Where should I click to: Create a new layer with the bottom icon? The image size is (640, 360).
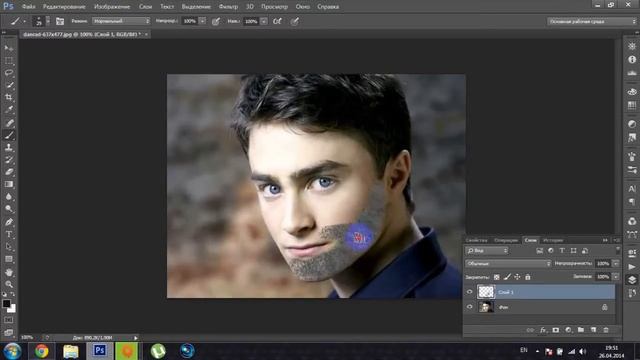coord(593,330)
